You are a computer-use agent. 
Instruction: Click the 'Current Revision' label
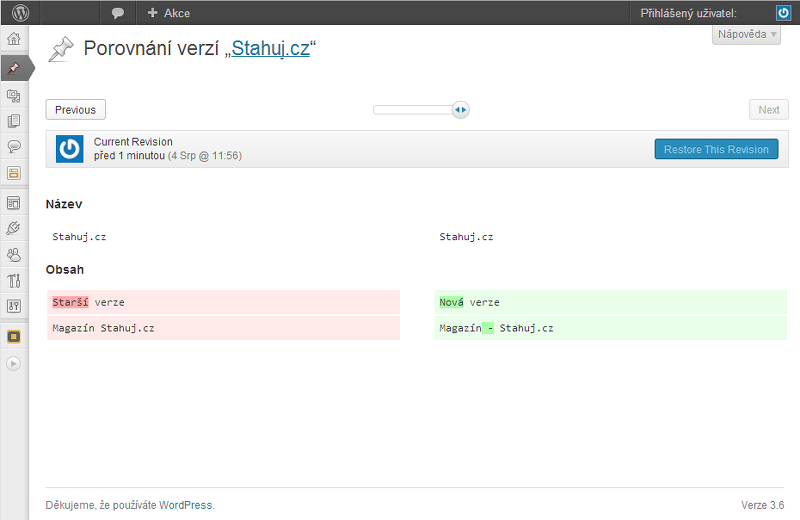133,142
